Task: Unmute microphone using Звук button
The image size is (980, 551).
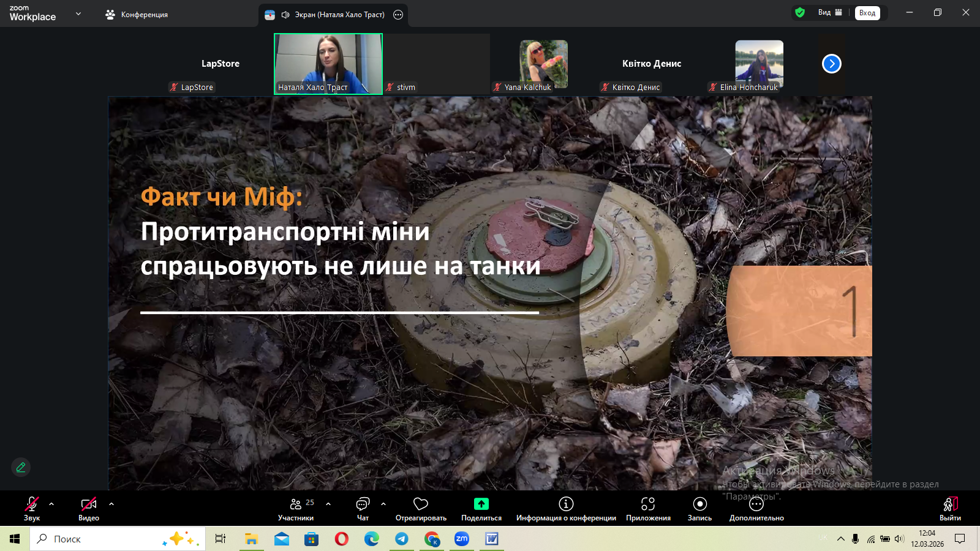Action: point(32,504)
